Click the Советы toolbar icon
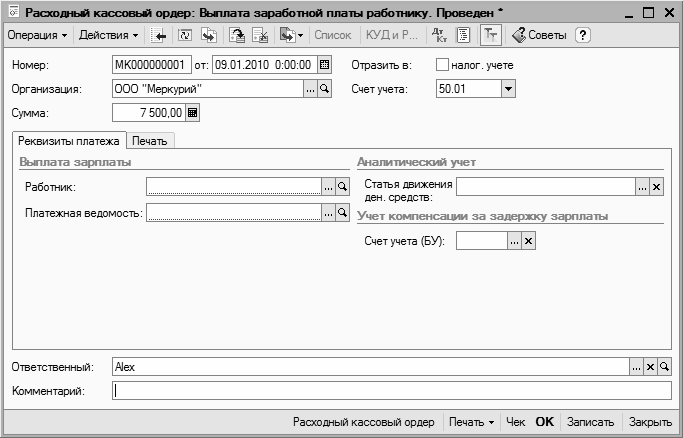 [540, 35]
